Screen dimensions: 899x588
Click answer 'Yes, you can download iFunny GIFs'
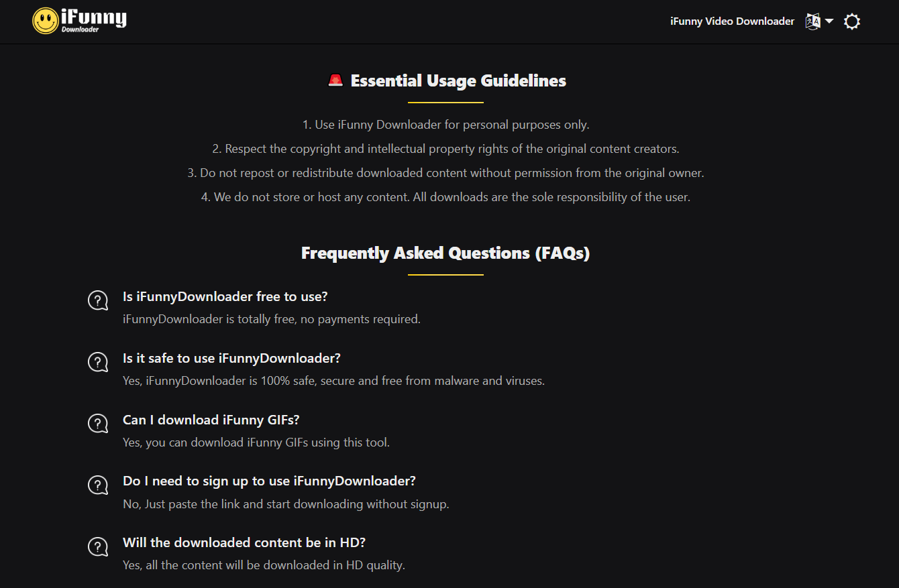[x=256, y=443]
